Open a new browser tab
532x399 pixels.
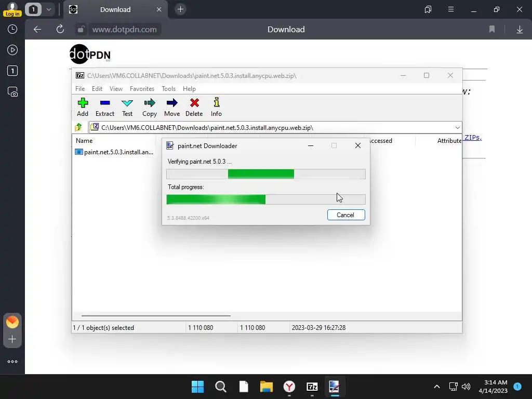[x=180, y=9]
